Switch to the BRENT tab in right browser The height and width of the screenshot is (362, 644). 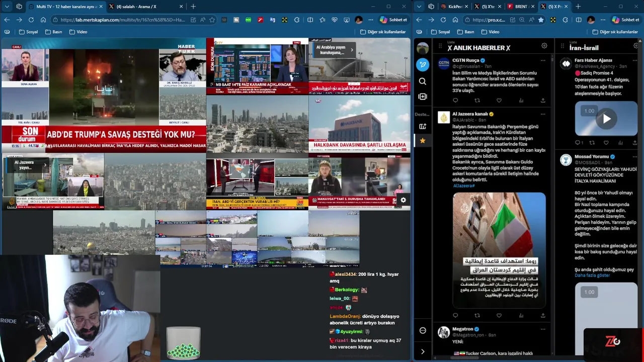click(520, 7)
